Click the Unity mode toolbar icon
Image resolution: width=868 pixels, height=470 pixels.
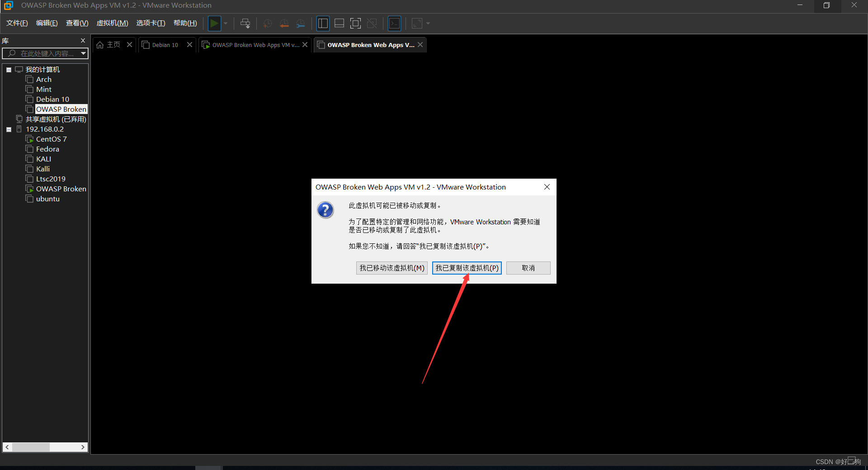(x=372, y=23)
